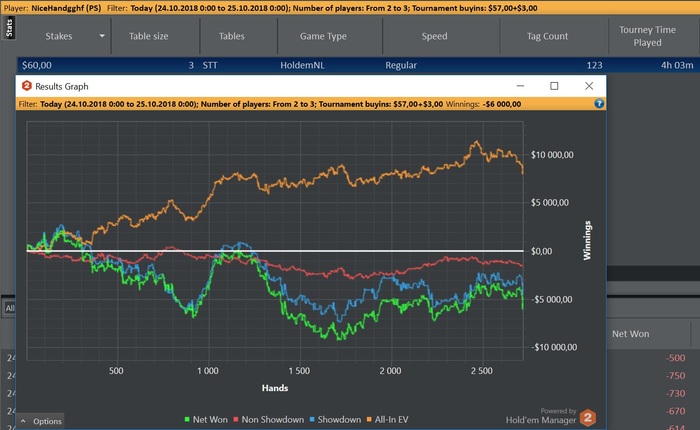
Task: Toggle the Non Showdown legend series
Action: point(269,419)
